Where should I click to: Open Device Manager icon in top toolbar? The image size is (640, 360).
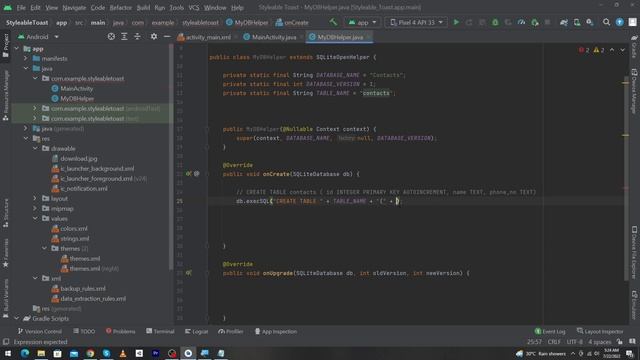[577, 22]
